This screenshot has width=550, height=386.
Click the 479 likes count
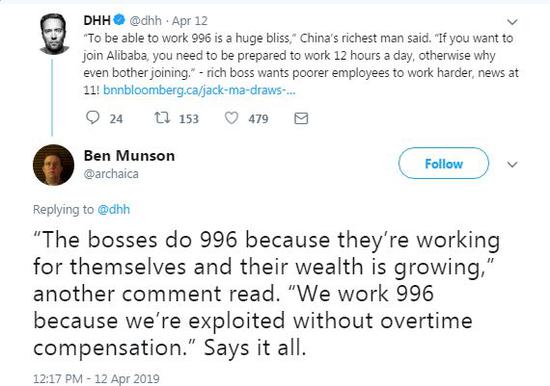(258, 119)
